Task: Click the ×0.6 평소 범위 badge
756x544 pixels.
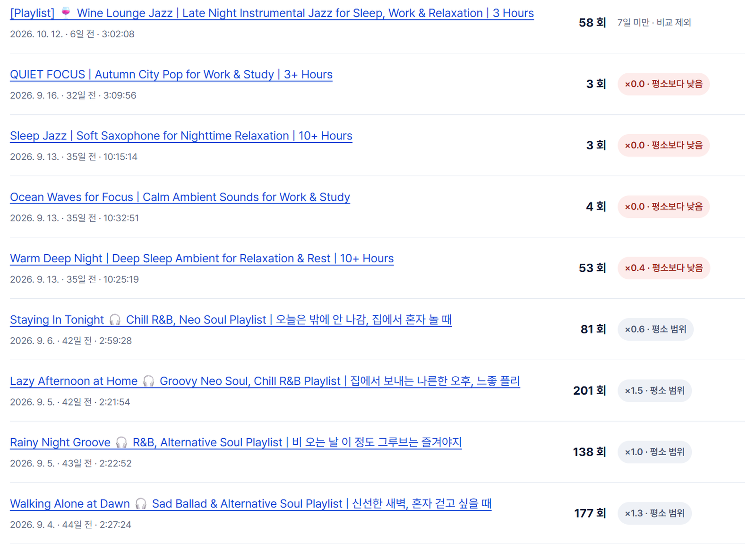Action: click(655, 329)
